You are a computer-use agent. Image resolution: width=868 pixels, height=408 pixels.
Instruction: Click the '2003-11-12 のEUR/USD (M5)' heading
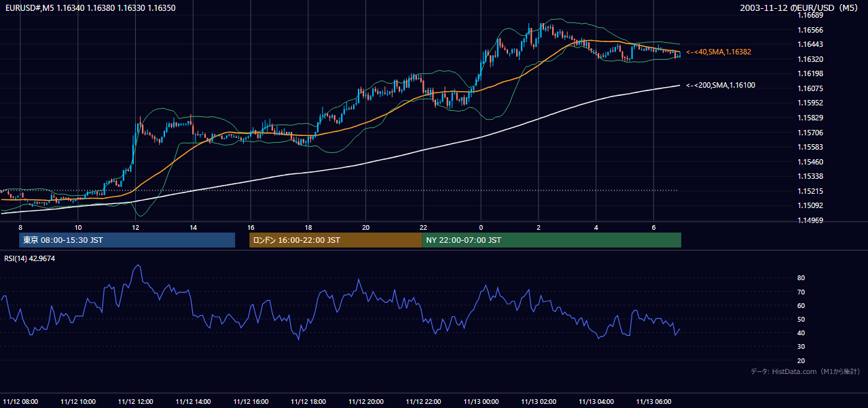click(x=800, y=8)
